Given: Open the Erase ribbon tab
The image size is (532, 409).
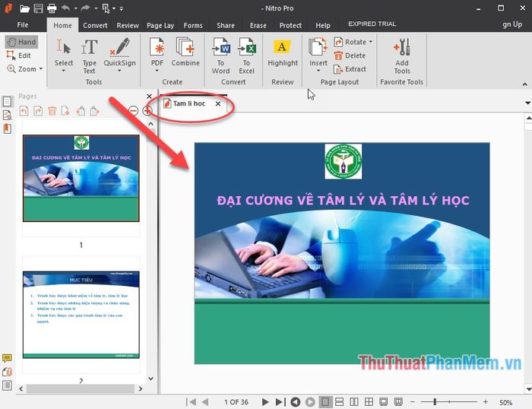Looking at the screenshot, I should click(258, 25).
